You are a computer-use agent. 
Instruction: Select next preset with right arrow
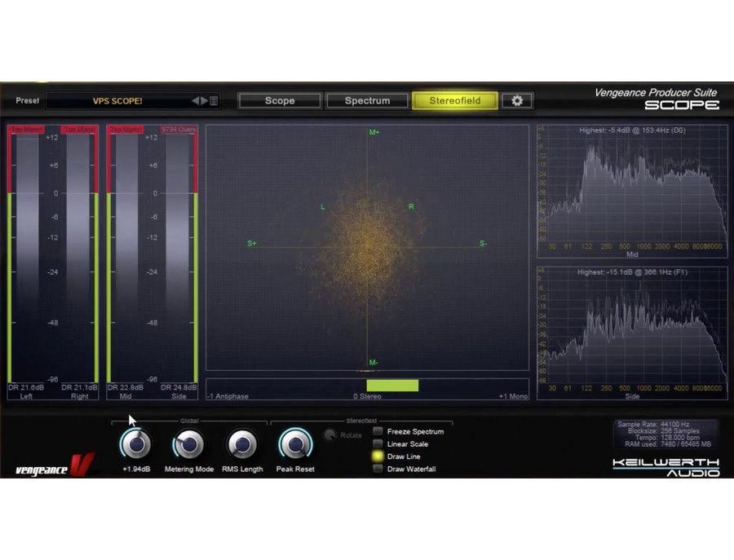pyautogui.click(x=205, y=101)
